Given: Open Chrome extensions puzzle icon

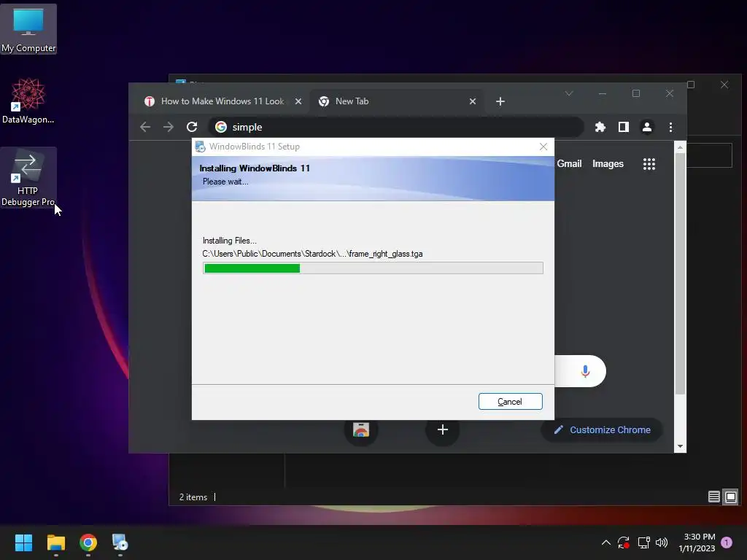Looking at the screenshot, I should point(600,127).
